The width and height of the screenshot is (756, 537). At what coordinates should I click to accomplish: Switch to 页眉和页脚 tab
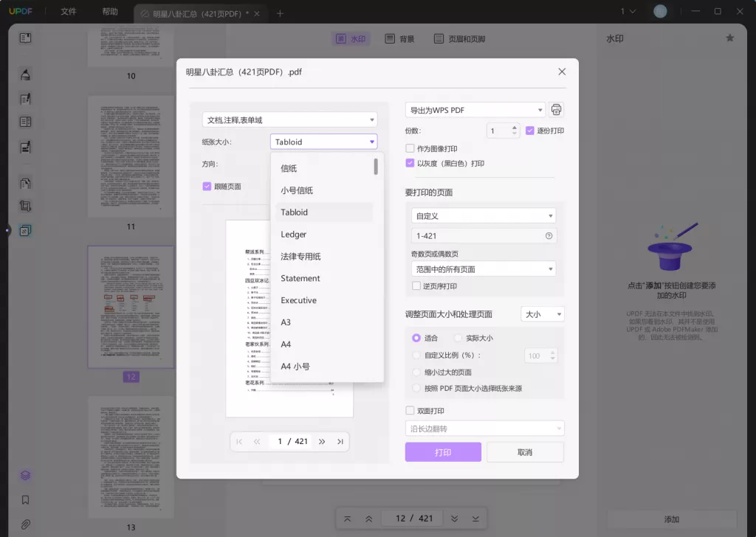[459, 39]
